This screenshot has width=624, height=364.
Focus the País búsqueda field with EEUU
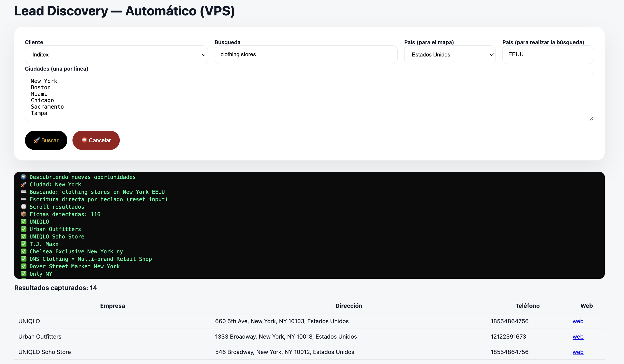tap(548, 54)
